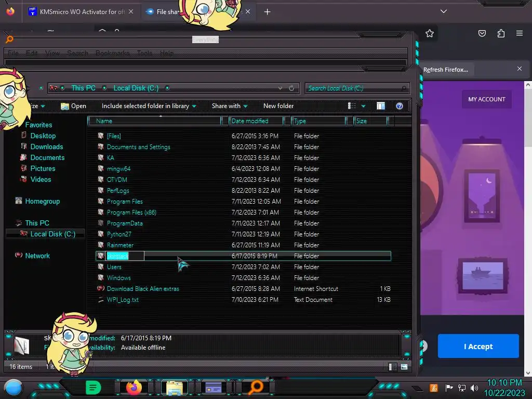Select Desktop in Favorites
532x399 pixels.
point(43,136)
